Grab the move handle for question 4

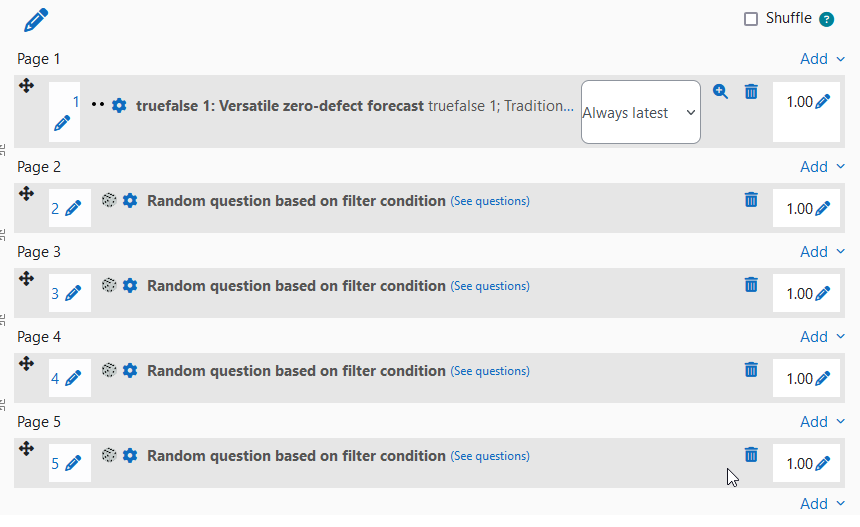[26, 364]
